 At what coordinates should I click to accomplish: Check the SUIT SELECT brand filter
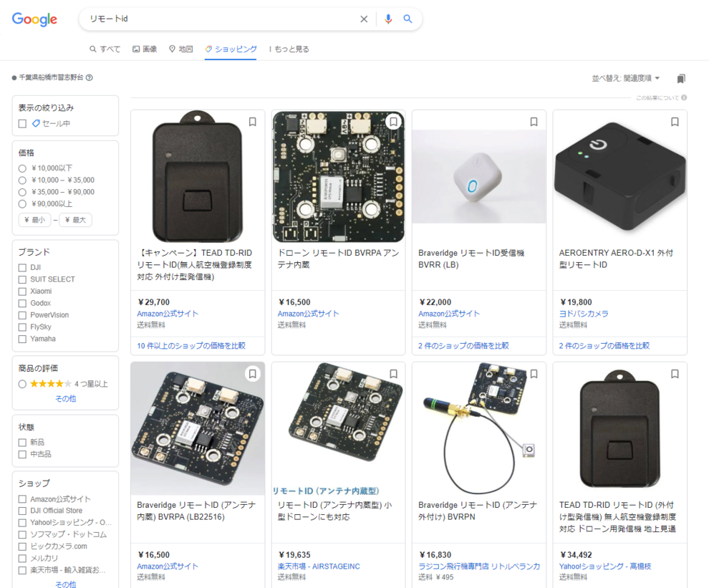22,279
